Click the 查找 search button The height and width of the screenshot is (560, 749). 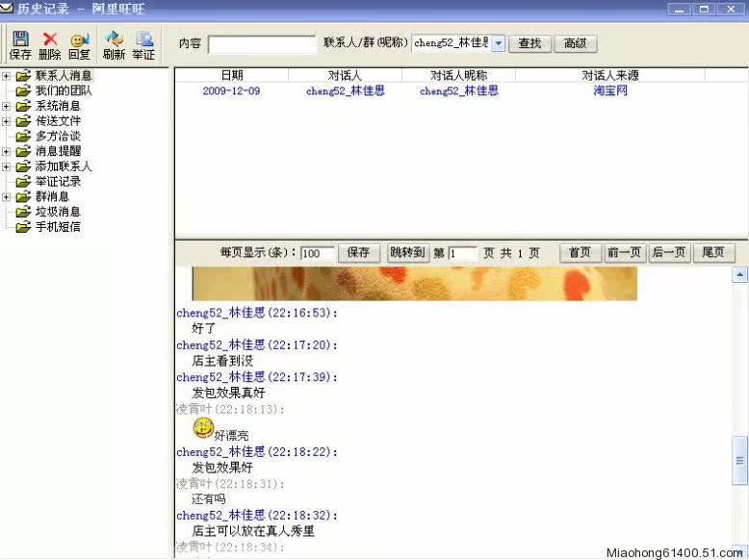(x=529, y=43)
